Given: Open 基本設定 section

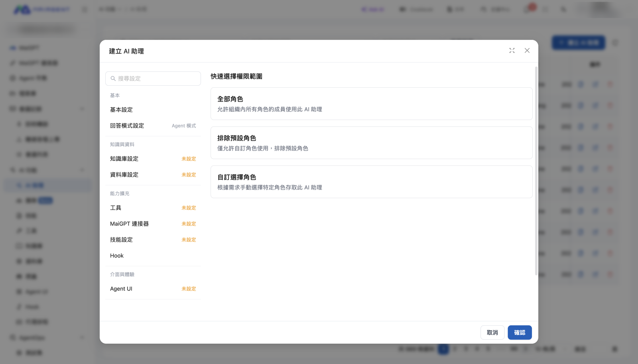Looking at the screenshot, I should coord(153,110).
